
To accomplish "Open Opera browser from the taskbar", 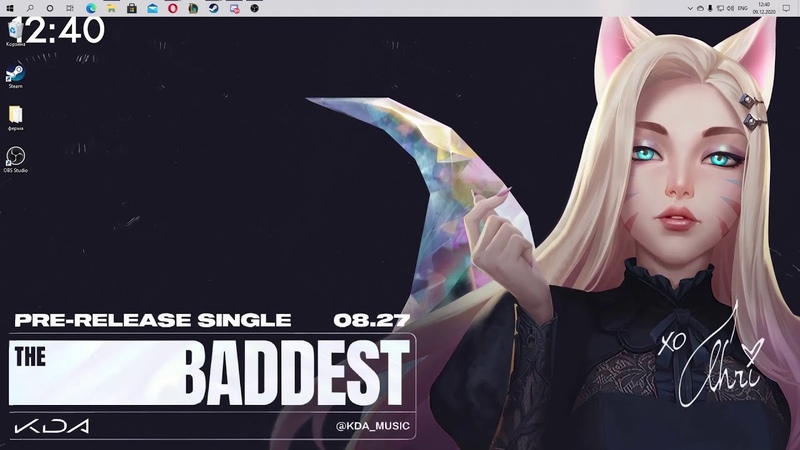I will [172, 8].
